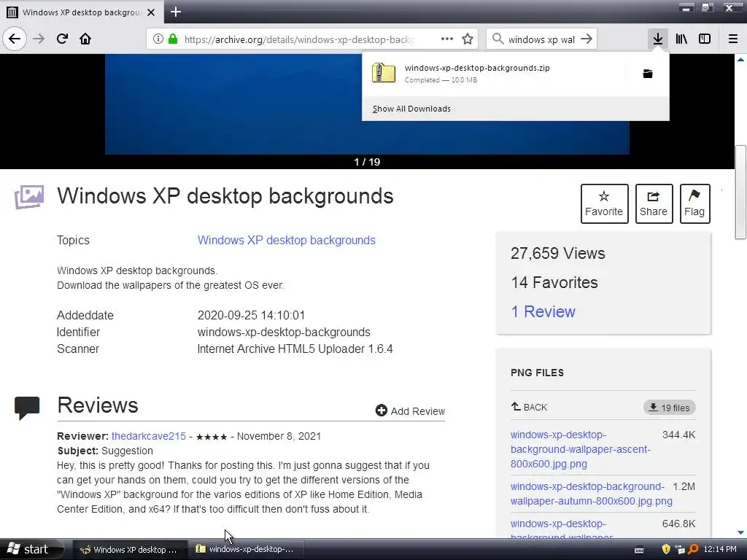
Task: Open the 1 Review link
Action: point(543,311)
